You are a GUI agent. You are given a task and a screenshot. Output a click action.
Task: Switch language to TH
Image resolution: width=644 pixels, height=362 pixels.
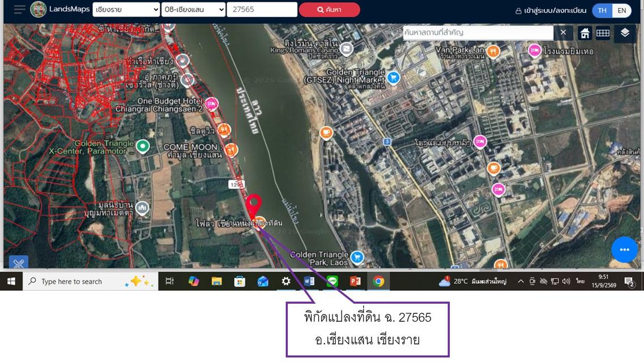tap(602, 11)
